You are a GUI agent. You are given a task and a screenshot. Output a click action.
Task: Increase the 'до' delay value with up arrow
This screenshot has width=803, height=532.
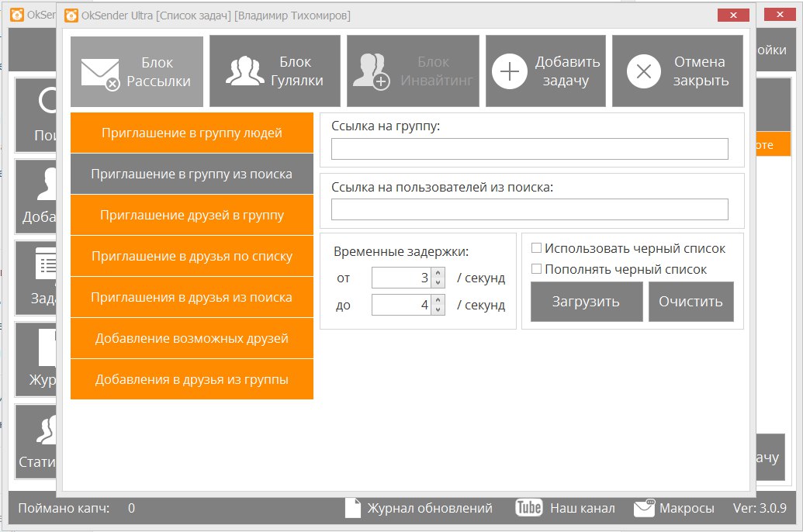pyautogui.click(x=438, y=300)
